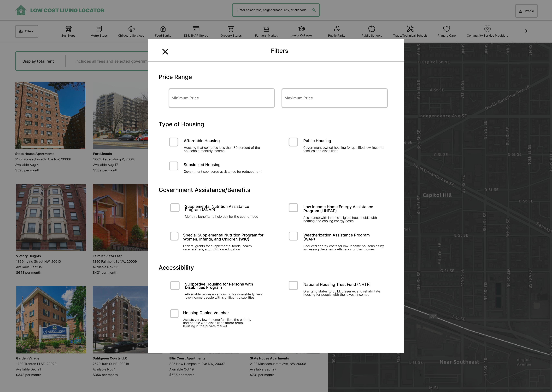This screenshot has height=392, width=552.
Task: Open the State House Apartments listing photo
Action: click(x=50, y=115)
